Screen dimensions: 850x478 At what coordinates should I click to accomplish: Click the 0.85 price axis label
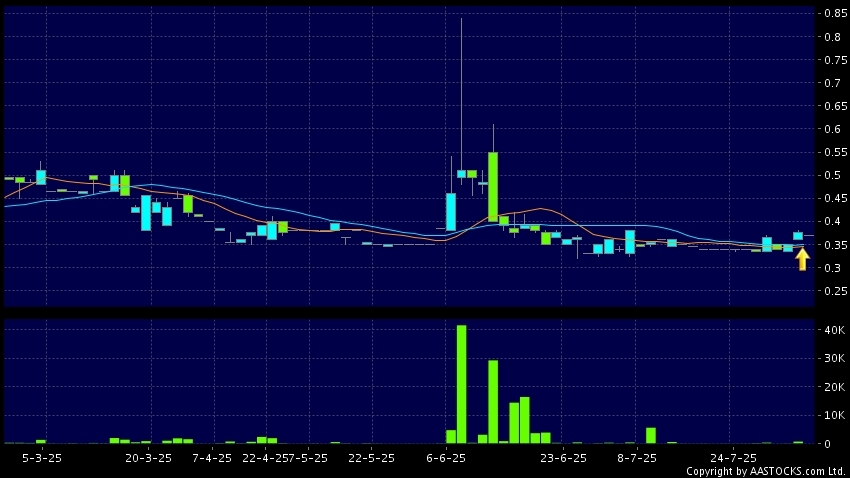point(835,14)
